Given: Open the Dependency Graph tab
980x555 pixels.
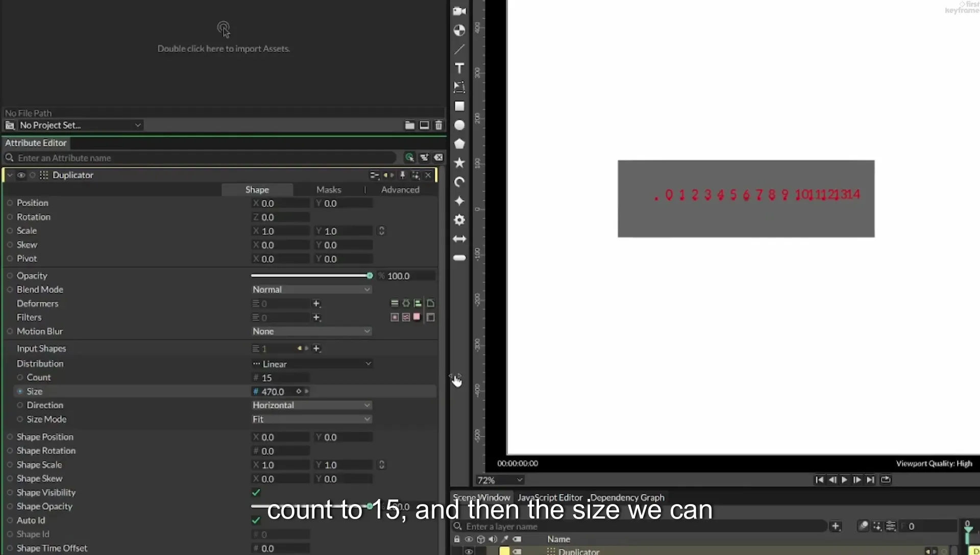Looking at the screenshot, I should tap(627, 497).
